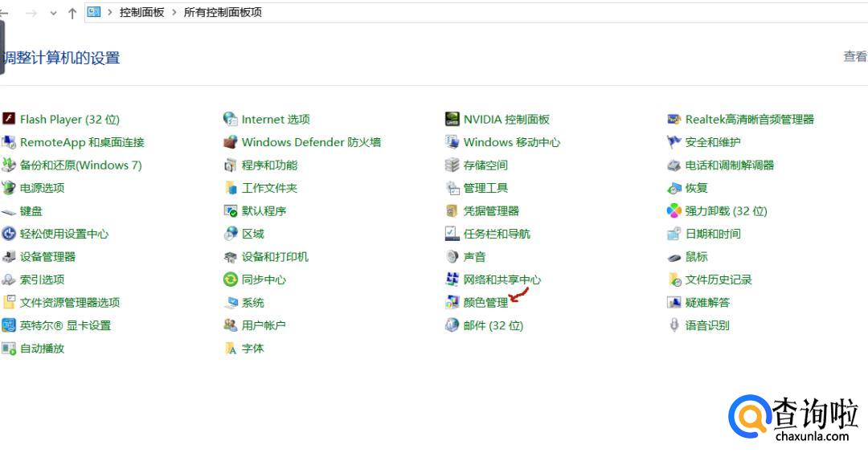Open the 网络和共享中心 link
868x461 pixels.
coord(502,279)
